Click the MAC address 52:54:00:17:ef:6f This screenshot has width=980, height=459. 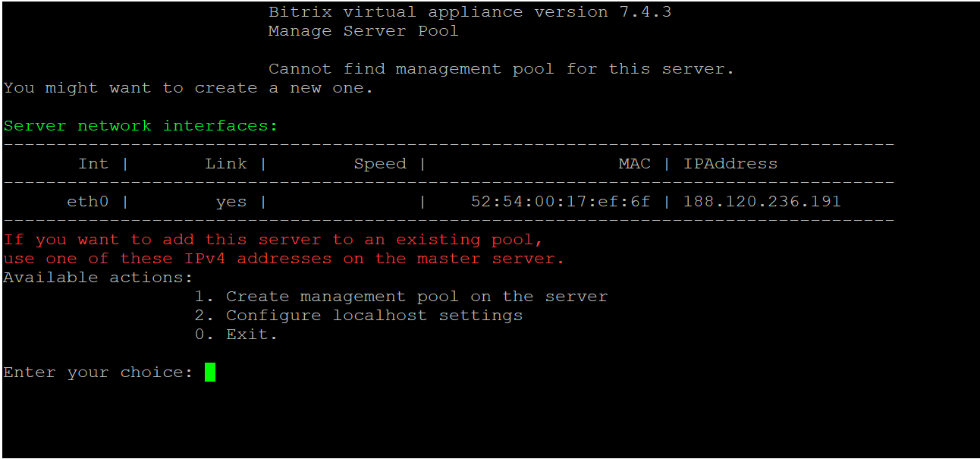pyautogui.click(x=561, y=202)
